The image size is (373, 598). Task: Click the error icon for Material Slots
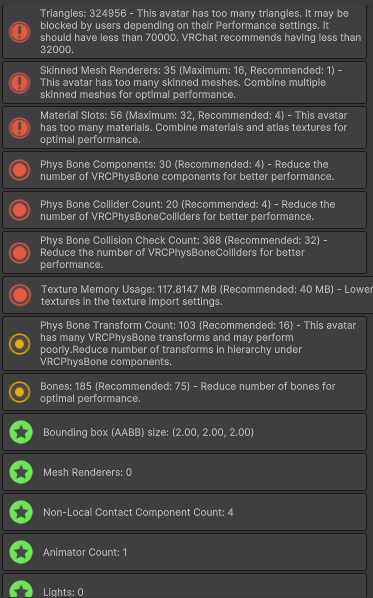tap(19, 127)
